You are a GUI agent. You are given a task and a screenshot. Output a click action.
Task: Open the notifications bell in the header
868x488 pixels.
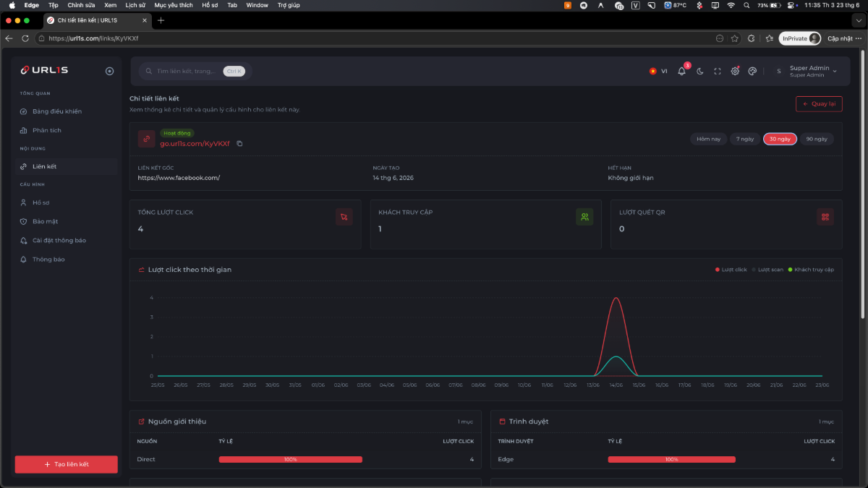[681, 71]
